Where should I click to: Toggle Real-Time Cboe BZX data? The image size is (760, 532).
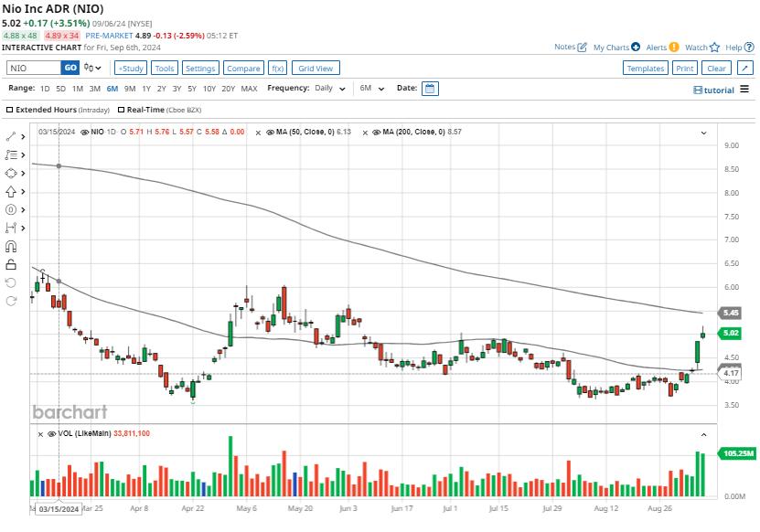[x=120, y=110]
